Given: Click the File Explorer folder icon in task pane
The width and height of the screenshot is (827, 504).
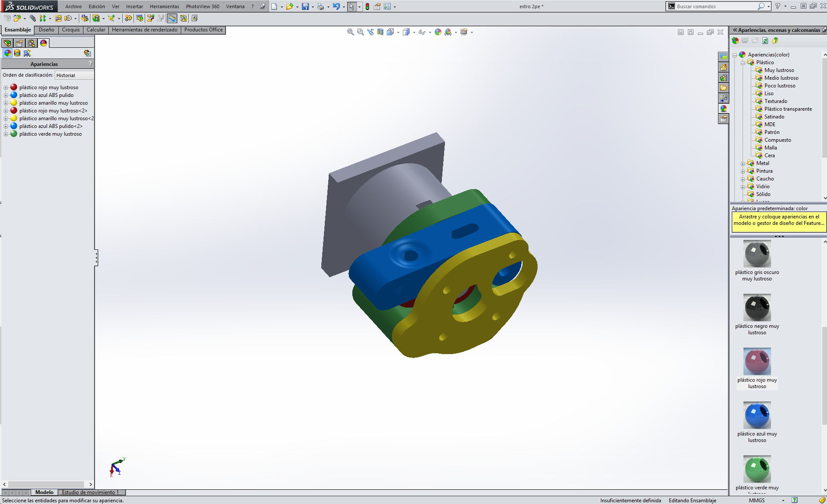Looking at the screenshot, I should pos(724,88).
